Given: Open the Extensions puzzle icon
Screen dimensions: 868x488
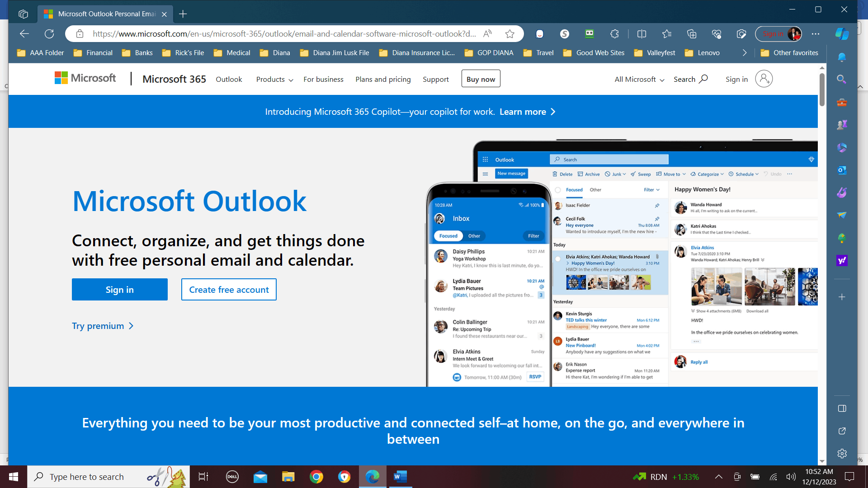Looking at the screenshot, I should [x=614, y=33].
